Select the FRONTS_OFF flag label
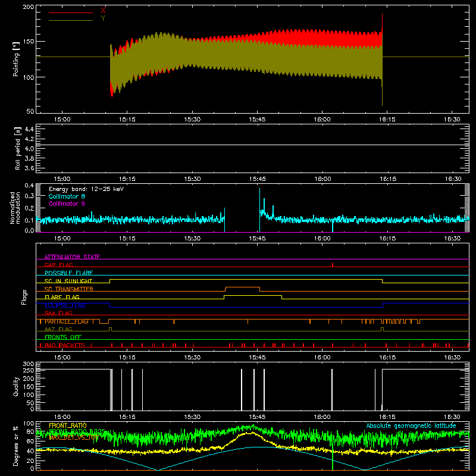This screenshot has height=476, width=476. pyautogui.click(x=63, y=337)
